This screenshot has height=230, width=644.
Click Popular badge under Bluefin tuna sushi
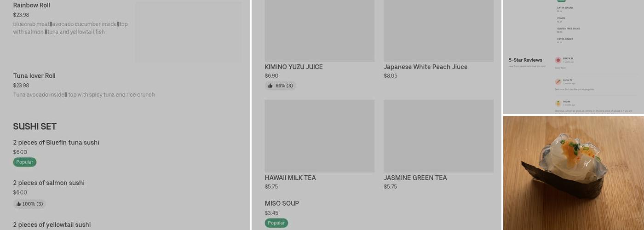(x=25, y=162)
